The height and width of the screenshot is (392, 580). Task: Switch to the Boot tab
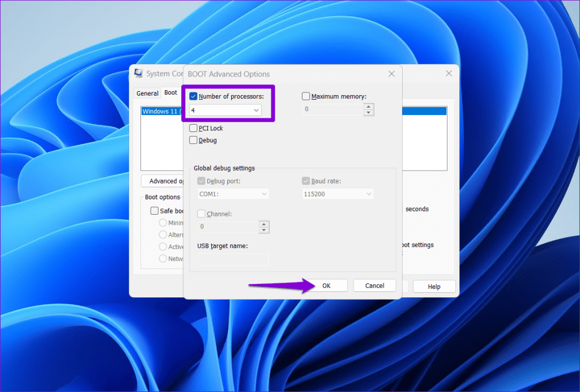coord(170,93)
